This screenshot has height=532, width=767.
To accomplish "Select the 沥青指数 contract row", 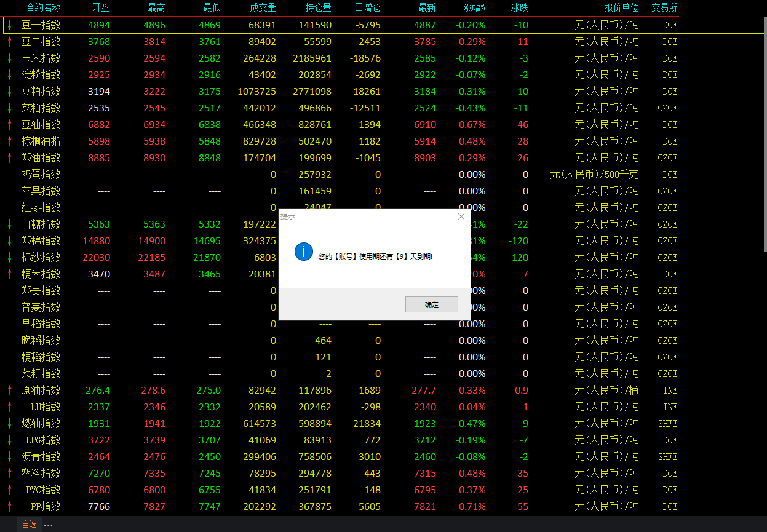I will click(41, 457).
